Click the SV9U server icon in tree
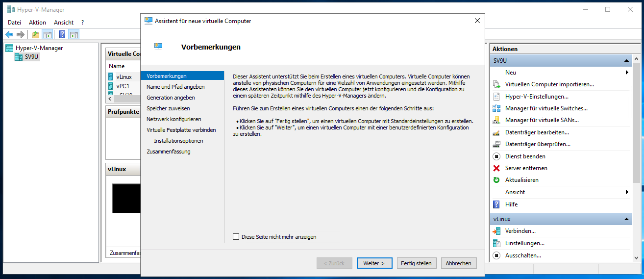This screenshot has width=644, height=279. coord(19,57)
